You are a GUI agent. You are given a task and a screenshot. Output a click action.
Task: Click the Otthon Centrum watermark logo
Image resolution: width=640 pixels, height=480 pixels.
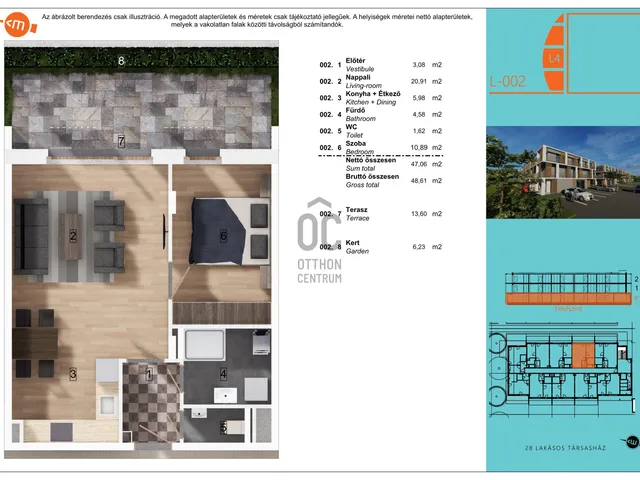coord(320,240)
